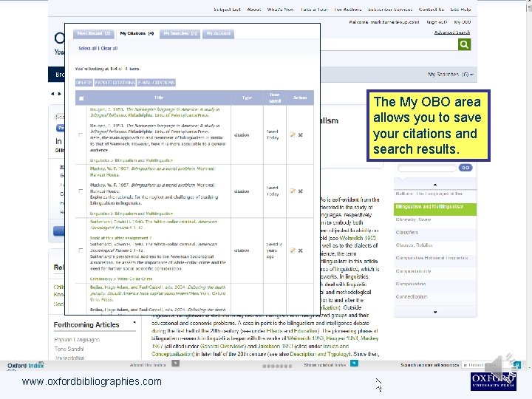Click the Description and Typology link
Image resolution: width=532 pixels, height=399 pixels.
click(x=319, y=354)
